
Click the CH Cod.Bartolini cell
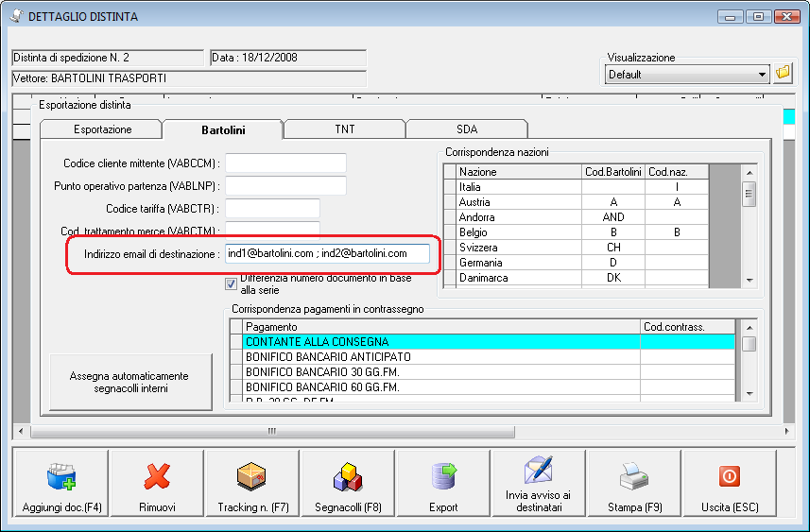coord(613,248)
